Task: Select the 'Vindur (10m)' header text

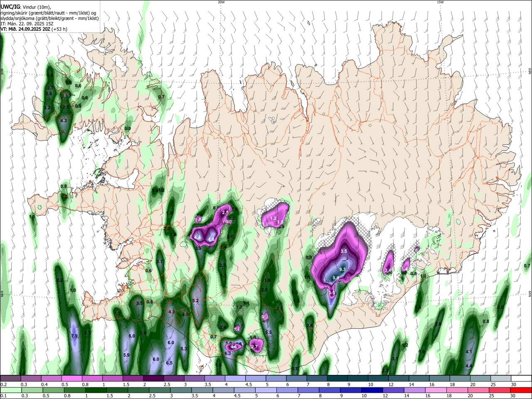Action: pos(36,7)
